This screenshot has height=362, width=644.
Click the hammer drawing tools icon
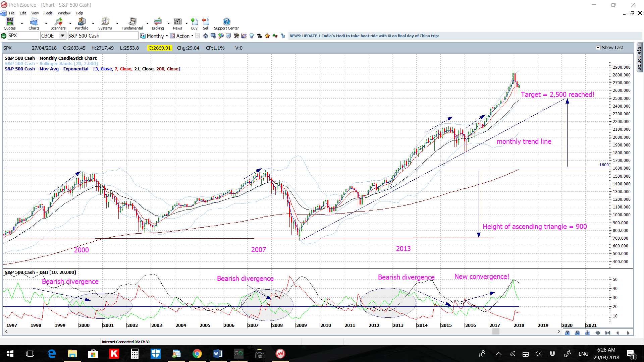pos(236,36)
